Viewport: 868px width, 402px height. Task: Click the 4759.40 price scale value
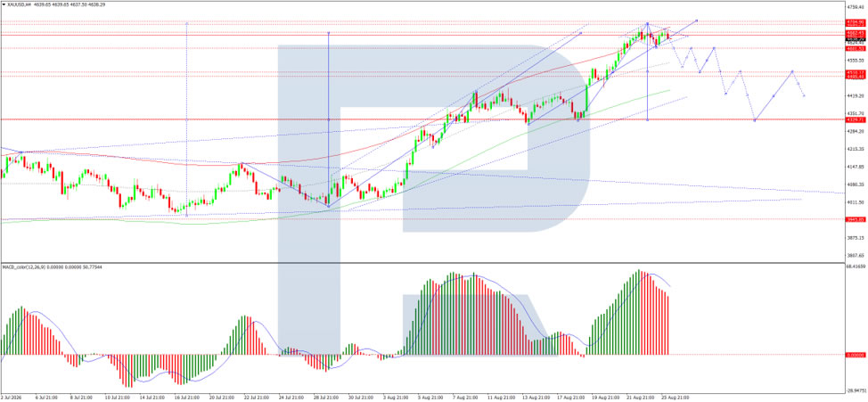tap(856, 6)
